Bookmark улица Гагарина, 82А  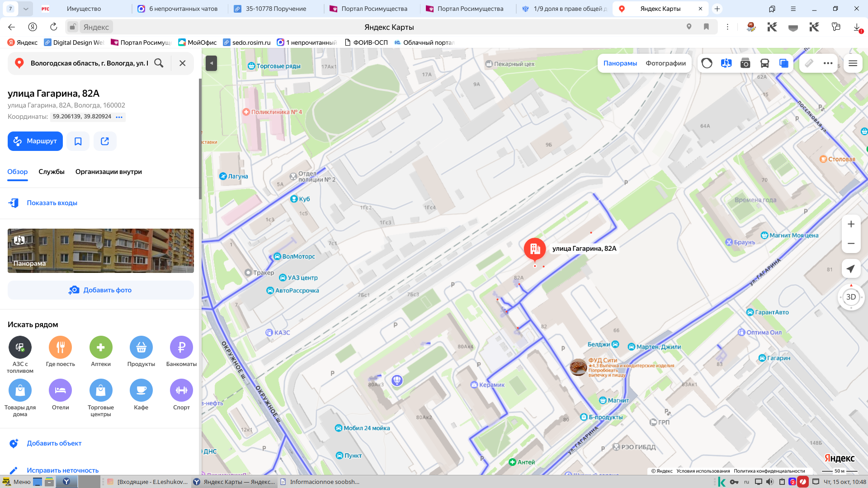(x=78, y=141)
